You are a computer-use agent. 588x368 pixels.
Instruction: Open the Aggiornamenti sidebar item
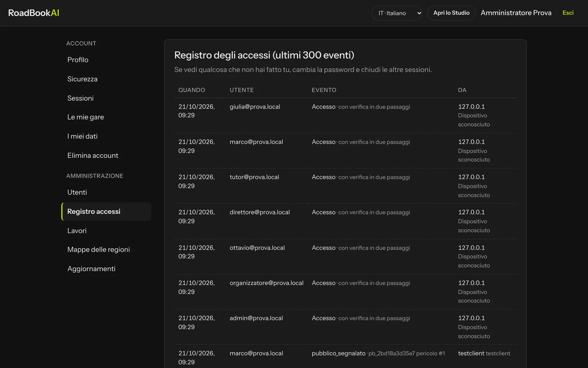point(106,269)
